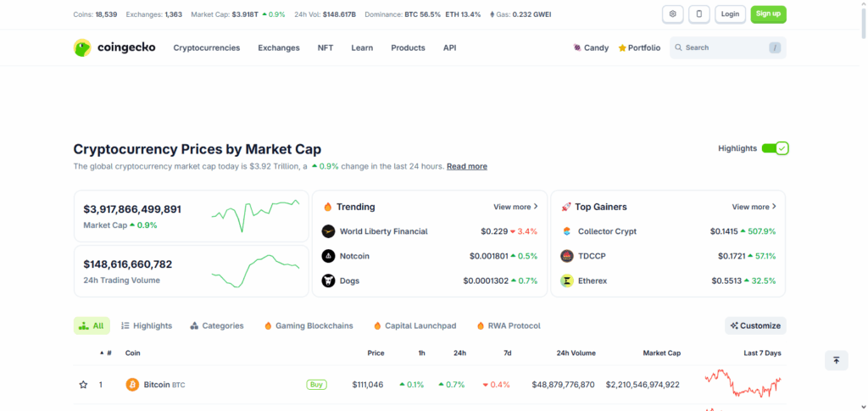Click the Coins 18,539 stat

point(95,14)
